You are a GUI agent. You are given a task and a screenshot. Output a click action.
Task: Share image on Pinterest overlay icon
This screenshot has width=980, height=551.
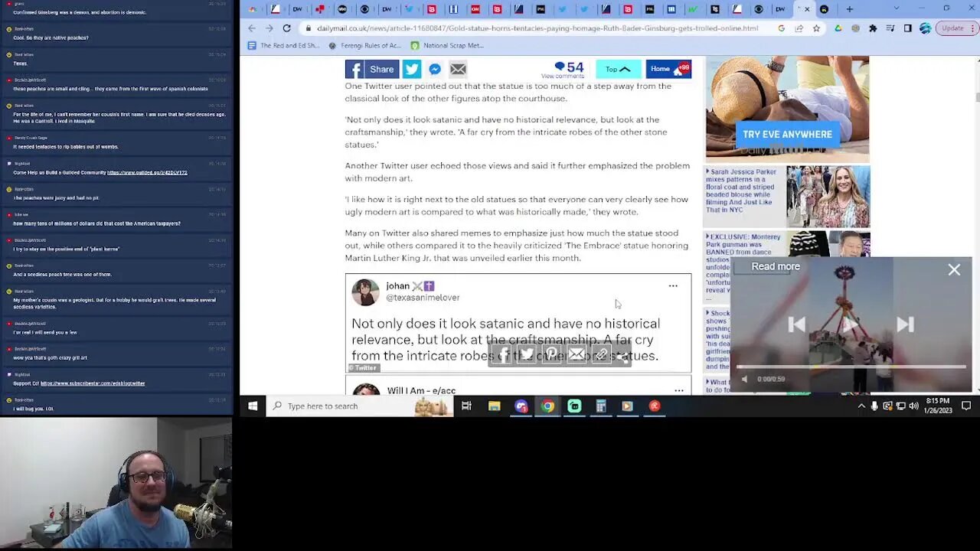click(551, 354)
